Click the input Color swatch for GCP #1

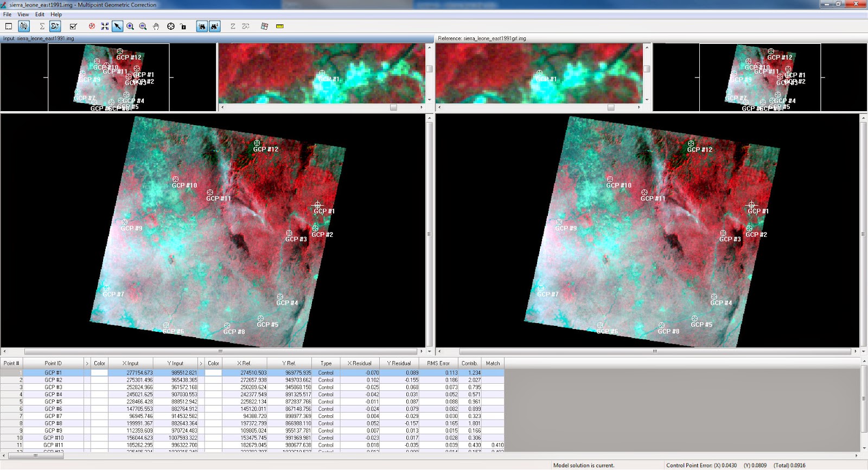99,373
